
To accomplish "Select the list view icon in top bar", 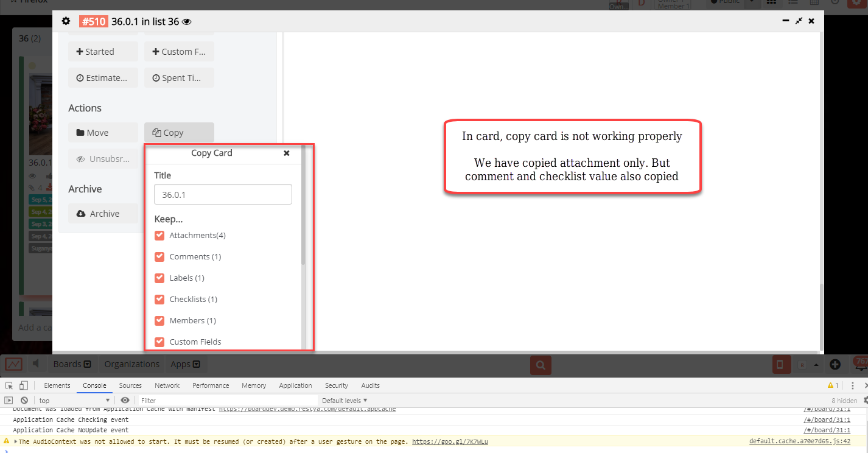I will coord(793,3).
